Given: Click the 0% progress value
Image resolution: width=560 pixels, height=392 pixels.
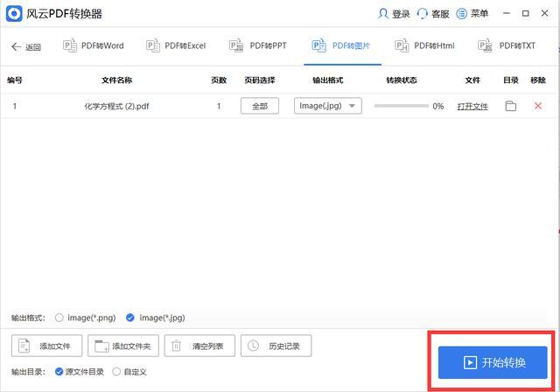Looking at the screenshot, I should point(438,107).
